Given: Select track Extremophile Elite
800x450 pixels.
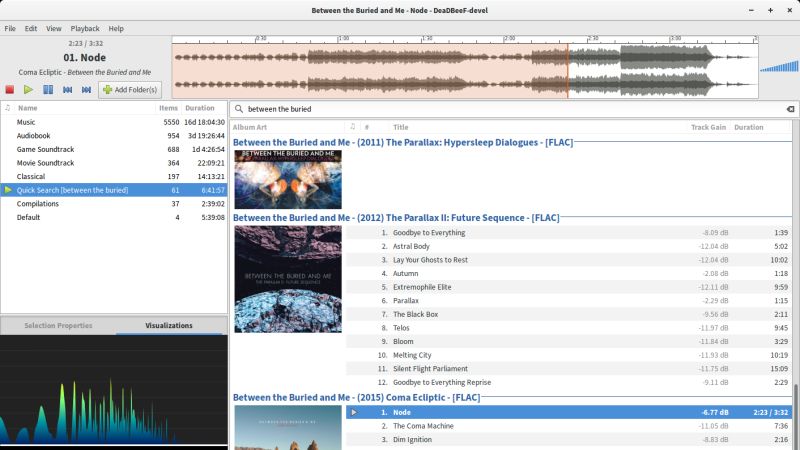Looking at the screenshot, I should point(568,287).
